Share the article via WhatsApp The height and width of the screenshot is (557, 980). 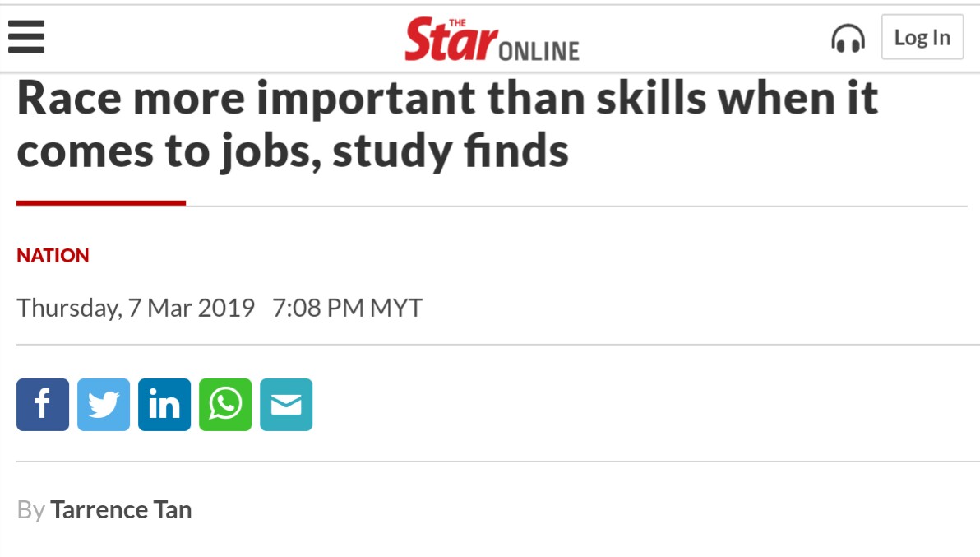225,405
